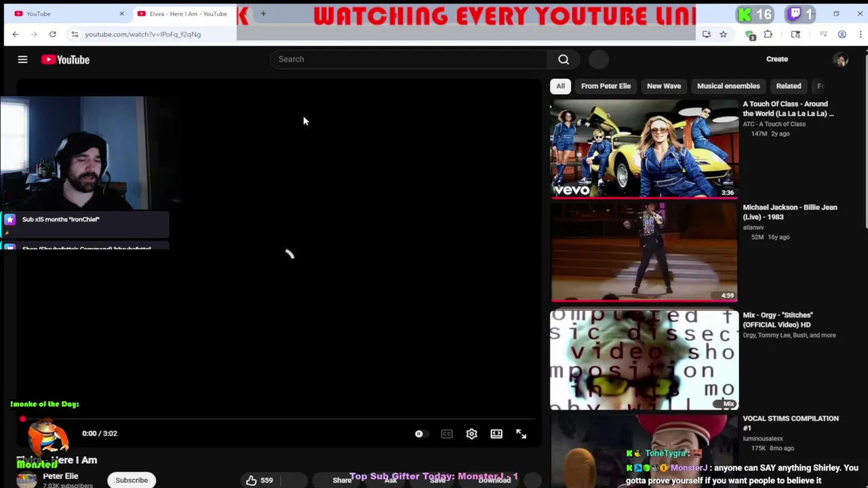Open the Orgy Stitches mix thumbnail
The width and height of the screenshot is (868, 488).
[x=644, y=360]
